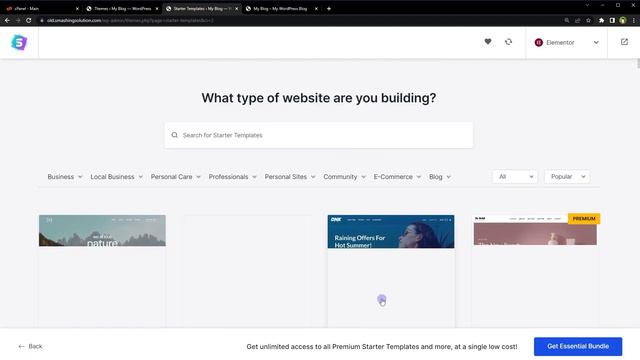Open a new browser tab
Screen dimensions: 640x360
pos(329,8)
